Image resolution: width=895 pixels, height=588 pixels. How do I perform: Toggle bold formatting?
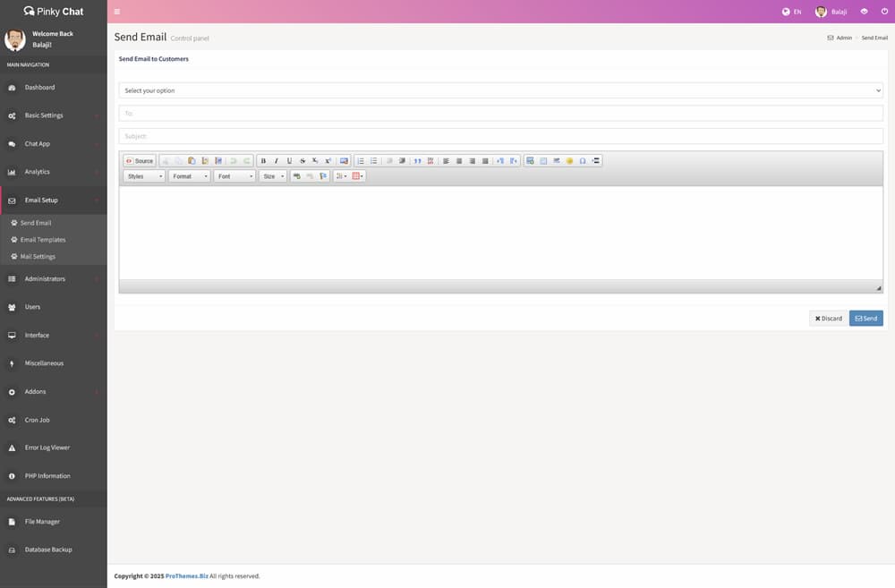263,161
